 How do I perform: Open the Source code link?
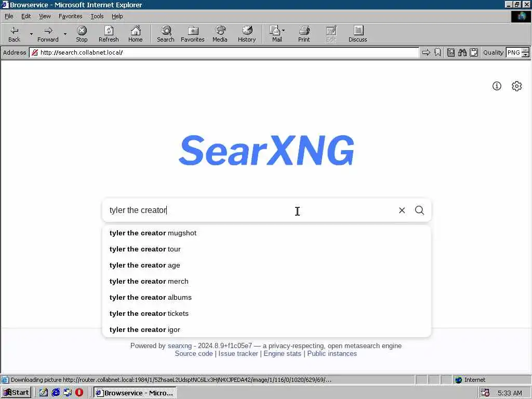(194, 353)
